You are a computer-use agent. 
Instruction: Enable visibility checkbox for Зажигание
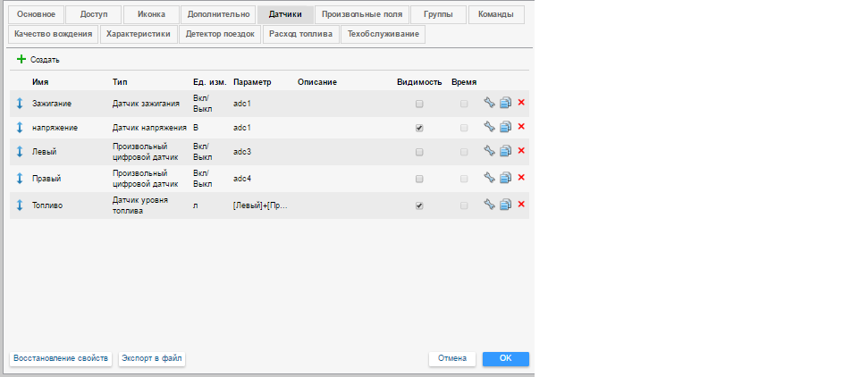tap(419, 104)
